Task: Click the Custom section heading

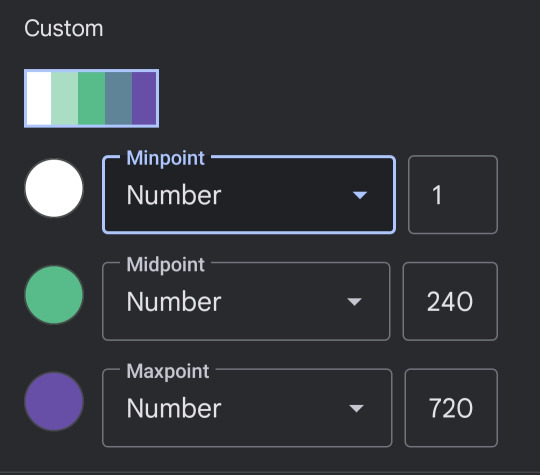Action: tap(63, 28)
